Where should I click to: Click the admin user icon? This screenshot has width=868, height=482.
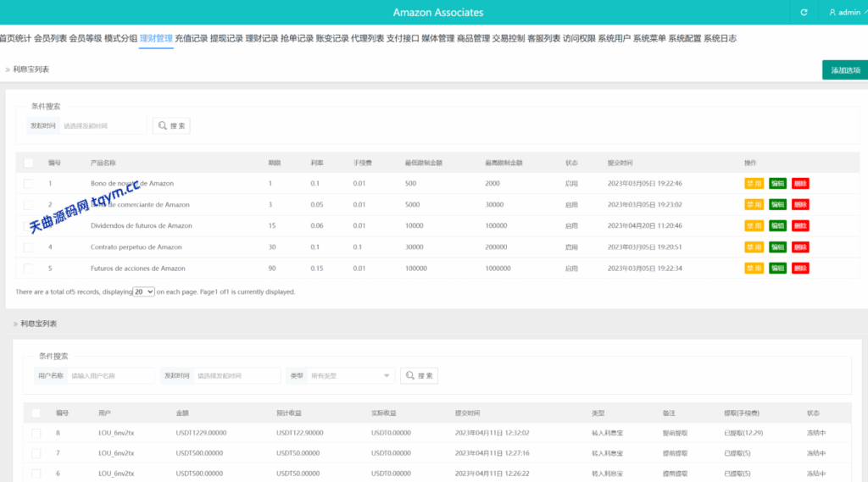point(832,12)
